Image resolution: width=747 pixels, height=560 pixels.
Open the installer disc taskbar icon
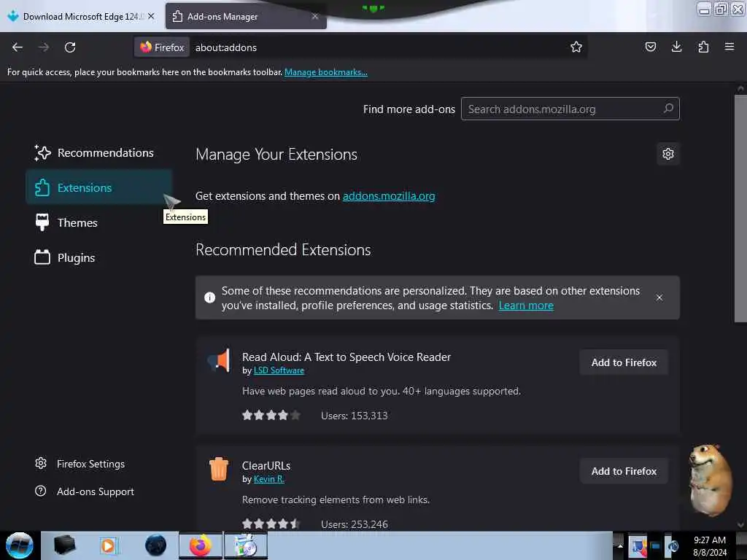pos(246,545)
